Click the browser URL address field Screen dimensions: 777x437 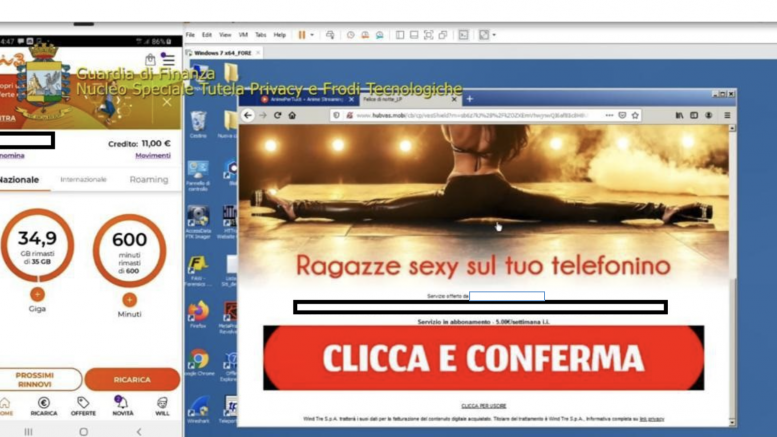[470, 116]
